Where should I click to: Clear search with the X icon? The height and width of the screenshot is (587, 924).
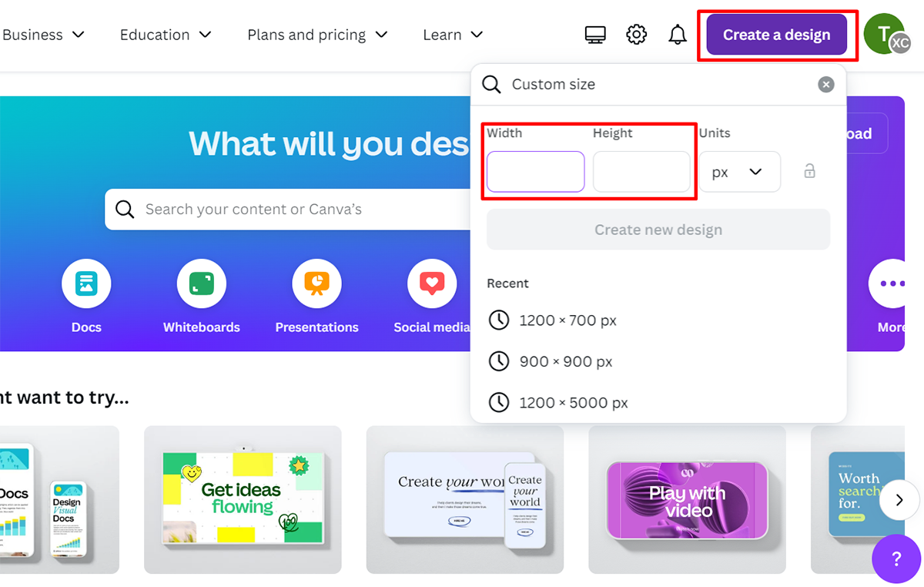[826, 85]
